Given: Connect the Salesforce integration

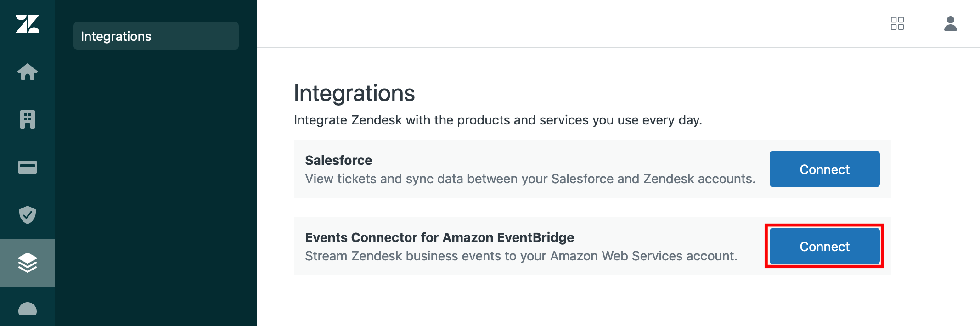Looking at the screenshot, I should [824, 169].
